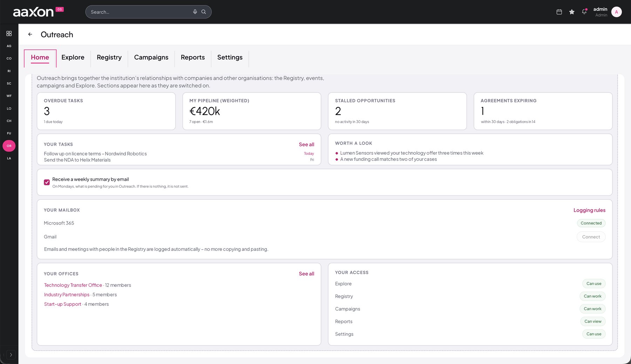Open the LO module in sidebar
This screenshot has height=364, width=631.
(x=9, y=109)
